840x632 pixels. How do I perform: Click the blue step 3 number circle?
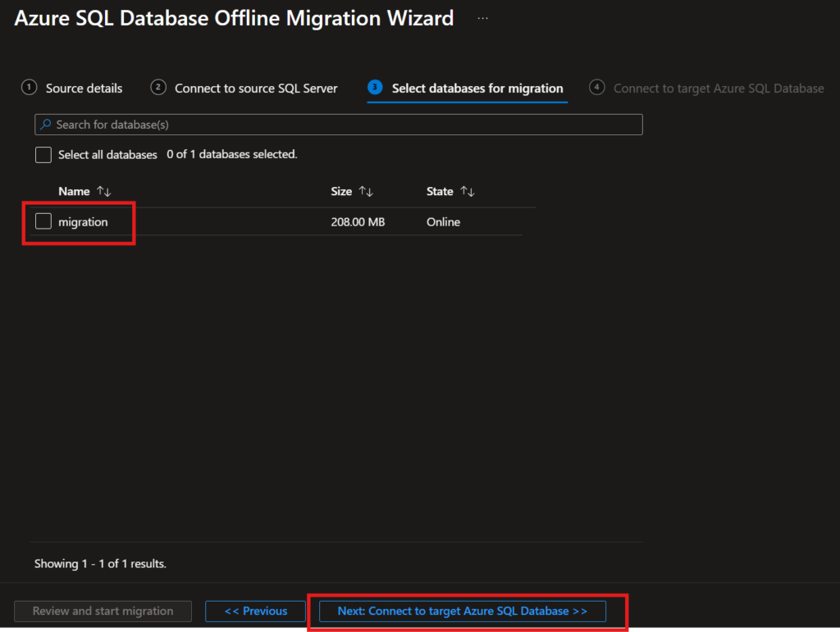[376, 88]
